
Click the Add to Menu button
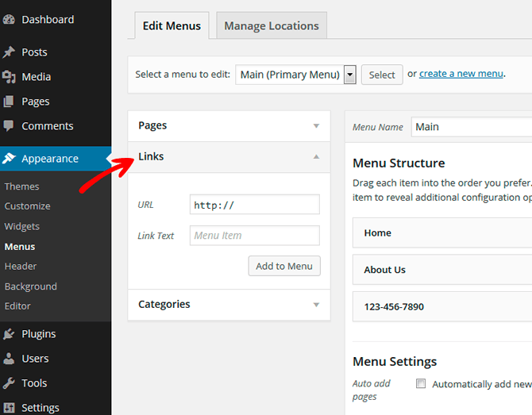(x=284, y=266)
